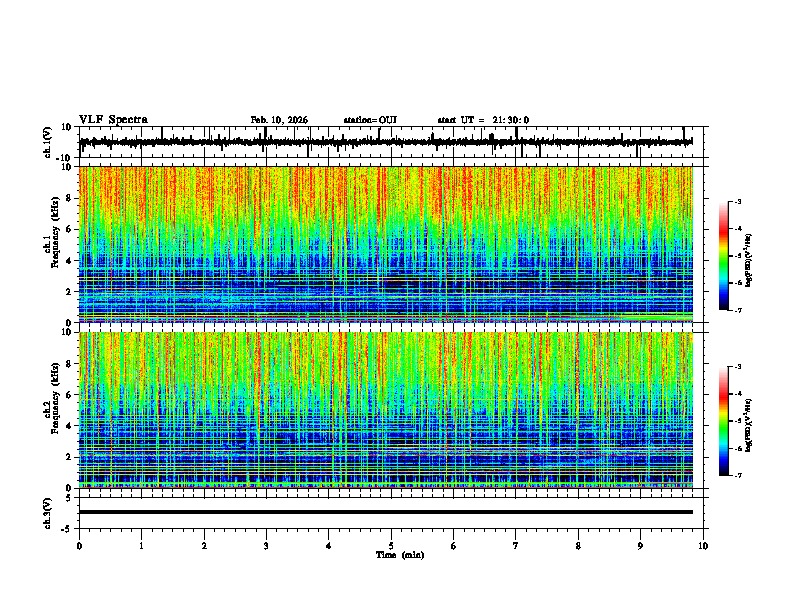Click the ch.1 frequency axis '6' tick label
Viewport: 792px width, 612px height.
pos(69,229)
